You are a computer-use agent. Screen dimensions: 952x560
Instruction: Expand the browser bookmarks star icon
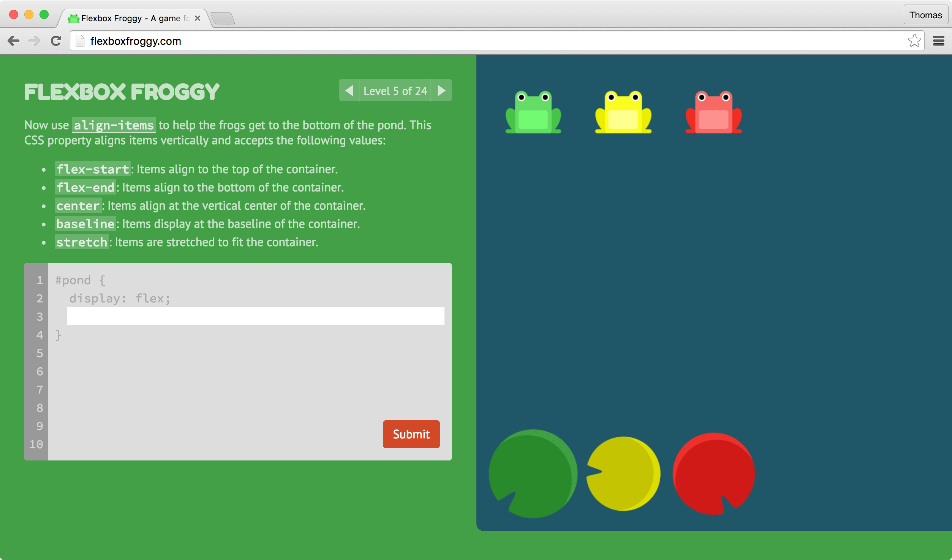pos(915,41)
